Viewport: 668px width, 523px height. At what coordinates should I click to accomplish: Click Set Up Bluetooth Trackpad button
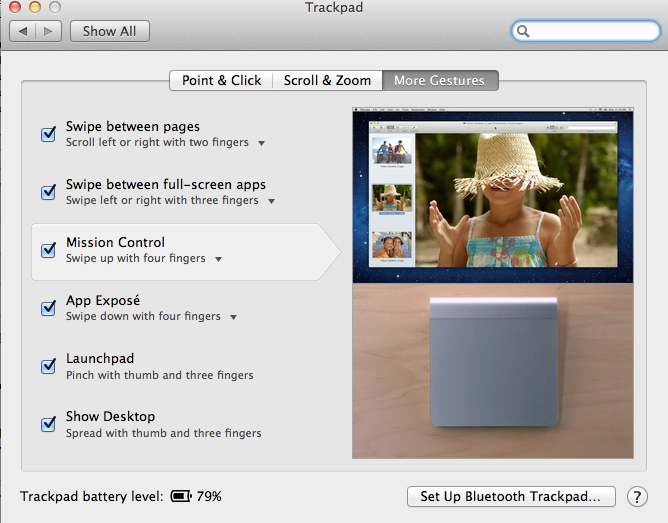(x=511, y=497)
